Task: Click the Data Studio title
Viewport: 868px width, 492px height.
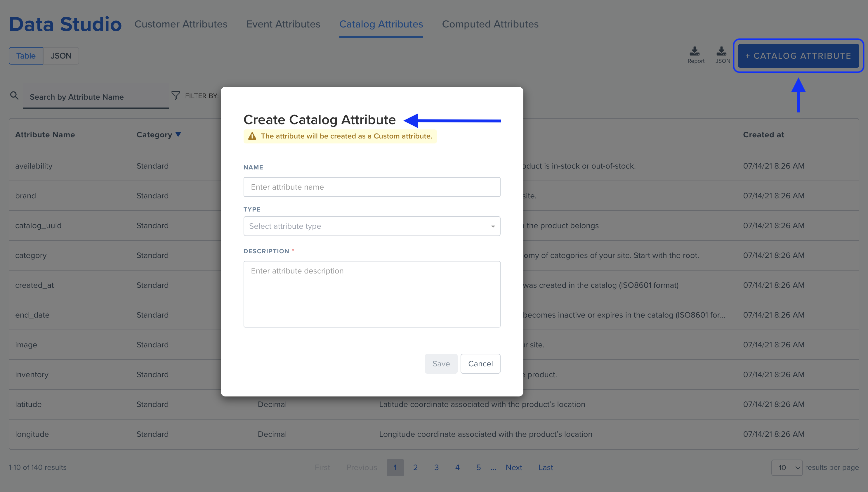Action: [65, 24]
